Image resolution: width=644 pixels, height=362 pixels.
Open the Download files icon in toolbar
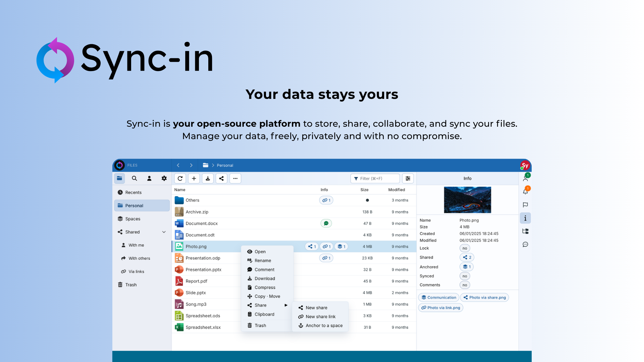[x=208, y=178]
